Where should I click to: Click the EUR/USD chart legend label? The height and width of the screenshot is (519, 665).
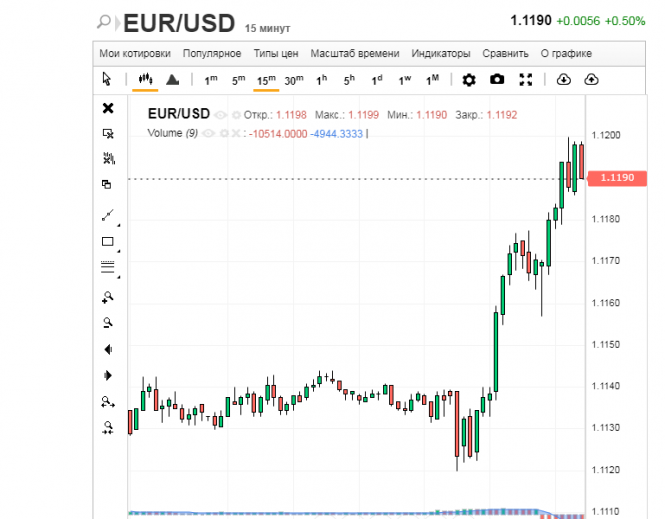coord(179,114)
